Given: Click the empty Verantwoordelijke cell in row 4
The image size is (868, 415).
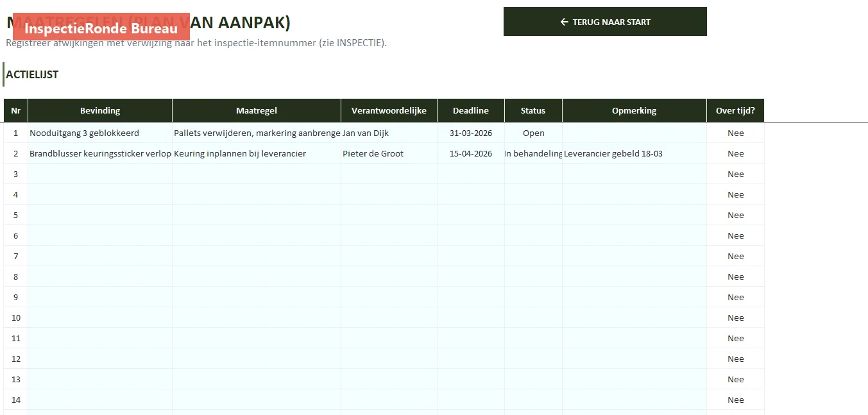Looking at the screenshot, I should 389,194.
